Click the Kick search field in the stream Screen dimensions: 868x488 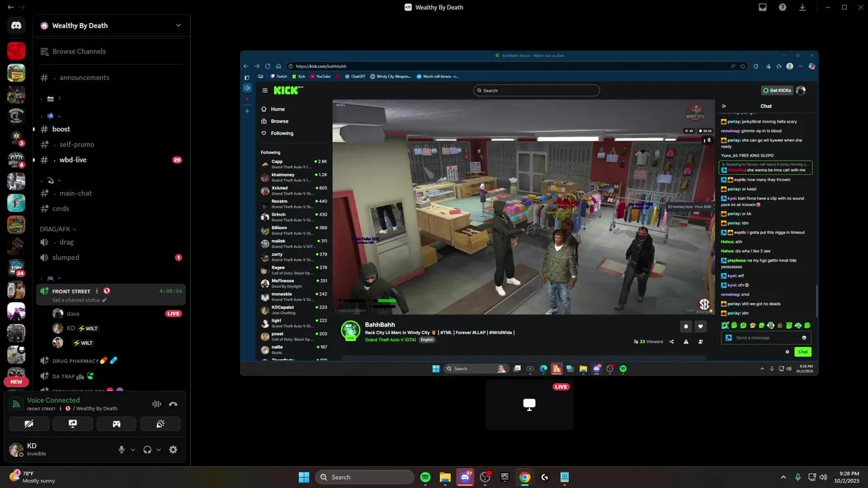(536, 90)
